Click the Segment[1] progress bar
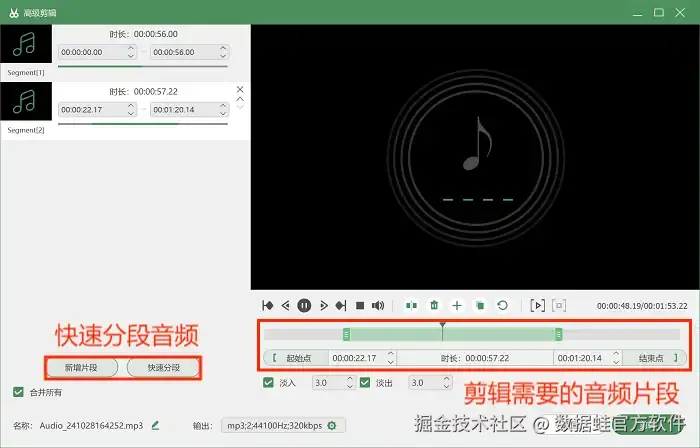 click(143, 66)
